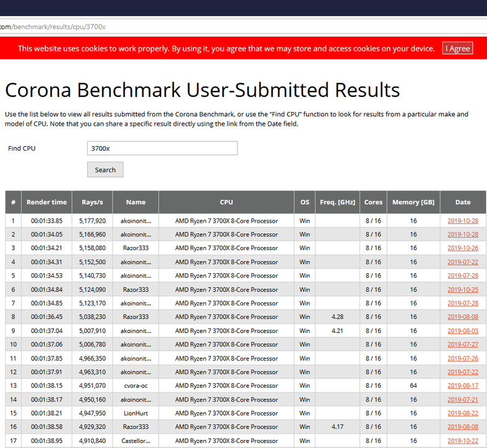Click rays value 5,140,730

pos(92,276)
